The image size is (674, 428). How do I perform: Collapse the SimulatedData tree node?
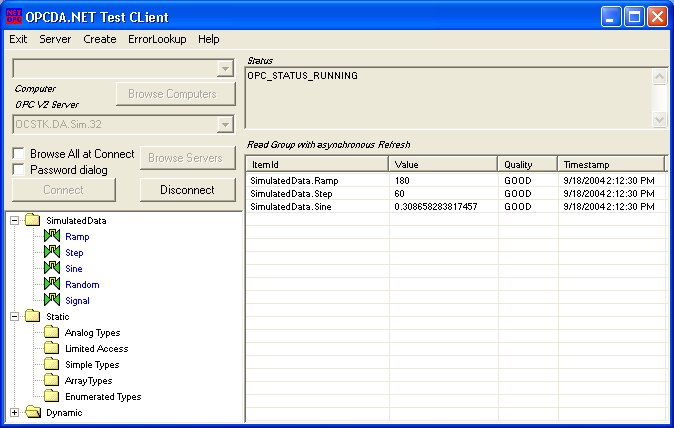pyautogui.click(x=15, y=221)
